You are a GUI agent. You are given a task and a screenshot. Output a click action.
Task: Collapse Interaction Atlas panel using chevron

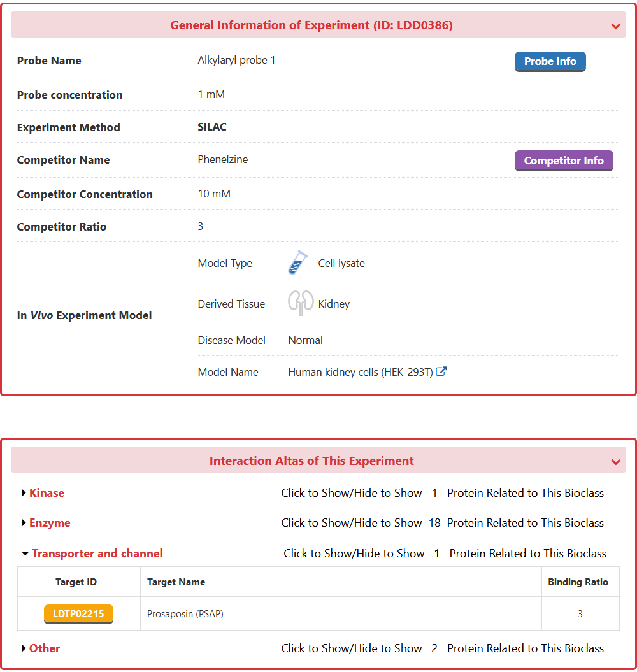tap(615, 462)
